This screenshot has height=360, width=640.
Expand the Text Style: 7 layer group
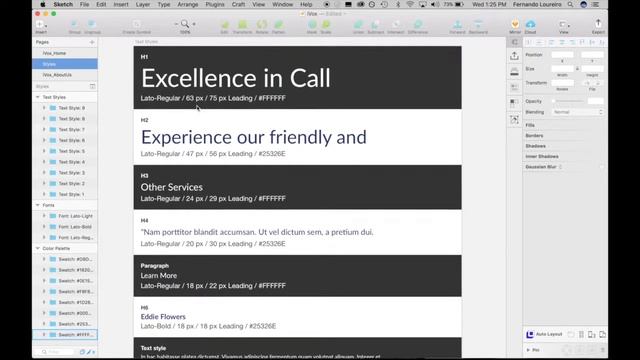coord(44,129)
